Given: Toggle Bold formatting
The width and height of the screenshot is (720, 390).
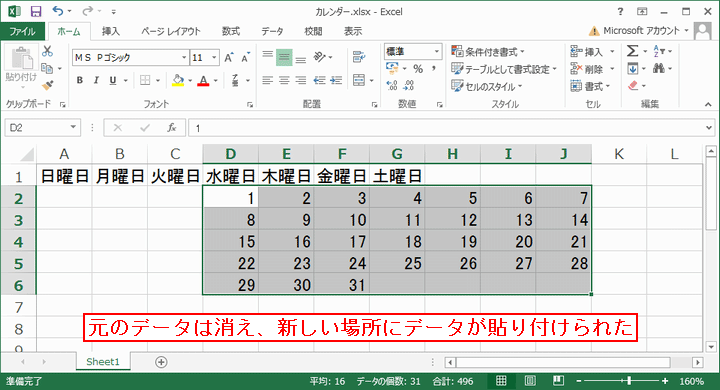Looking at the screenshot, I should pyautogui.click(x=80, y=80).
